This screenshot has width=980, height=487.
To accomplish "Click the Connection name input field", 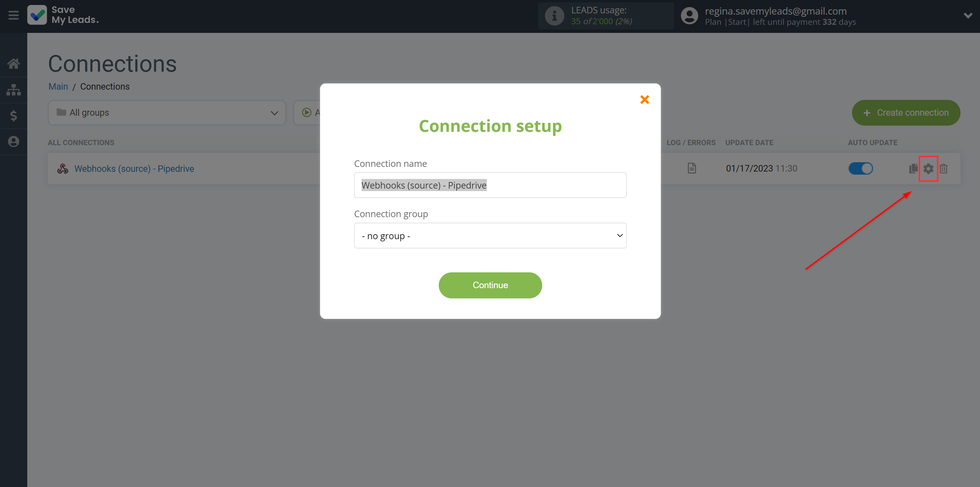I will [491, 185].
